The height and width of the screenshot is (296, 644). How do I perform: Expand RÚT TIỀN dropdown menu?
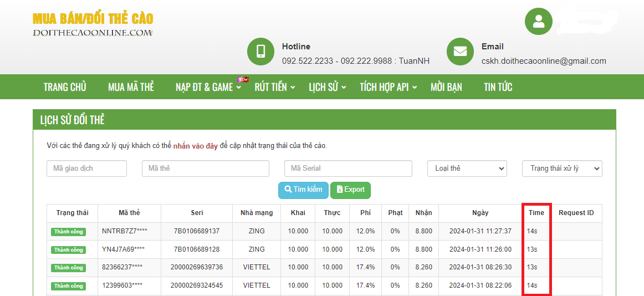(x=275, y=87)
